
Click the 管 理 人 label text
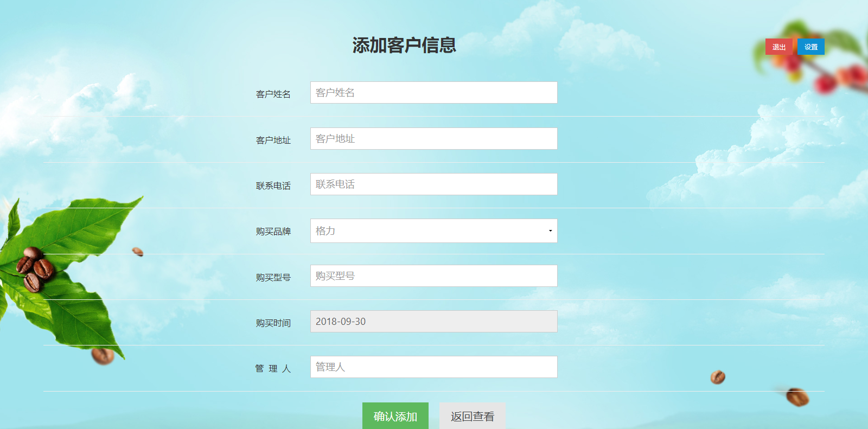273,369
